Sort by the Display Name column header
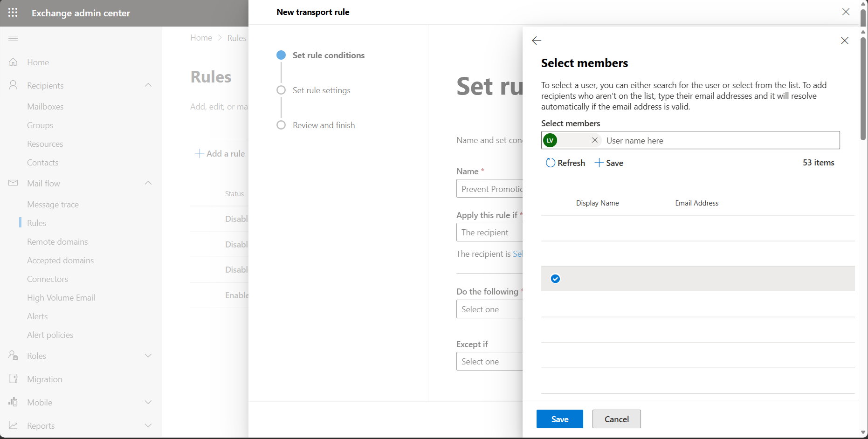This screenshot has height=439, width=868. [597, 203]
